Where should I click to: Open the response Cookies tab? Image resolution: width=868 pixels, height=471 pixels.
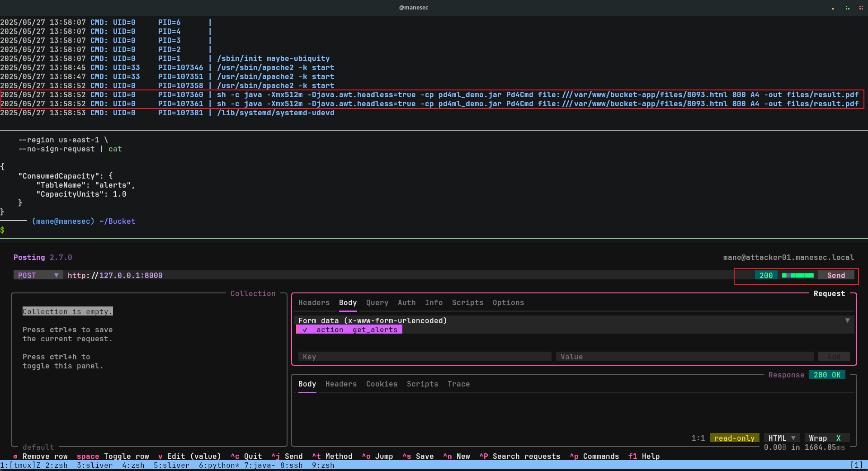click(x=382, y=384)
